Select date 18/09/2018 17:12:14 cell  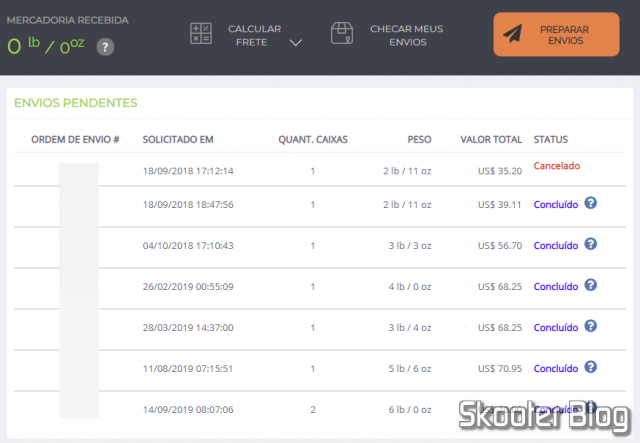click(x=188, y=171)
